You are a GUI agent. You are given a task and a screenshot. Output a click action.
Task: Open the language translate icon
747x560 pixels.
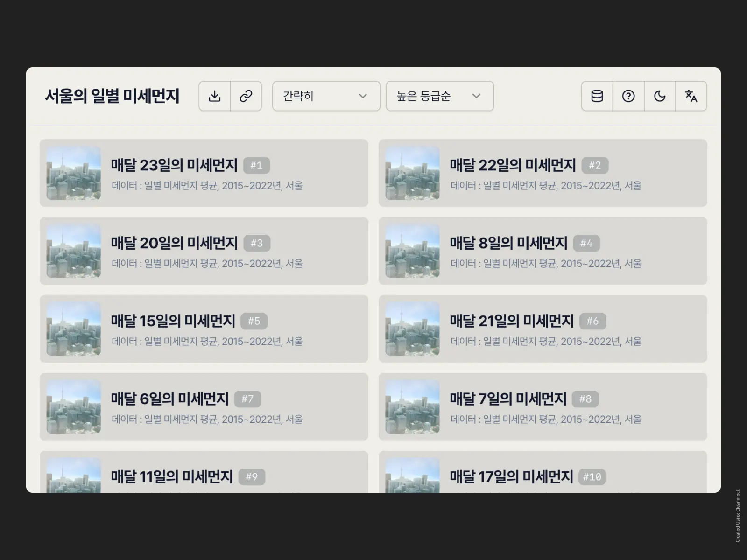(691, 96)
